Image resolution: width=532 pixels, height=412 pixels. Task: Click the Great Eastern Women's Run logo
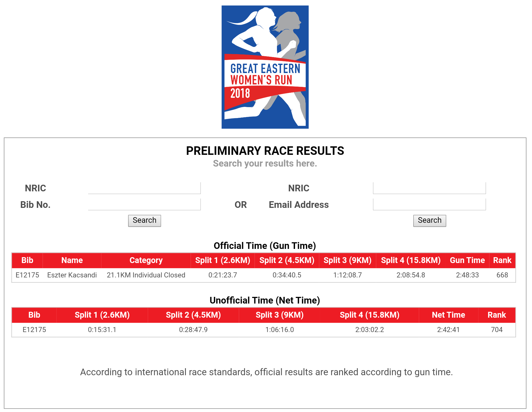tap(265, 67)
